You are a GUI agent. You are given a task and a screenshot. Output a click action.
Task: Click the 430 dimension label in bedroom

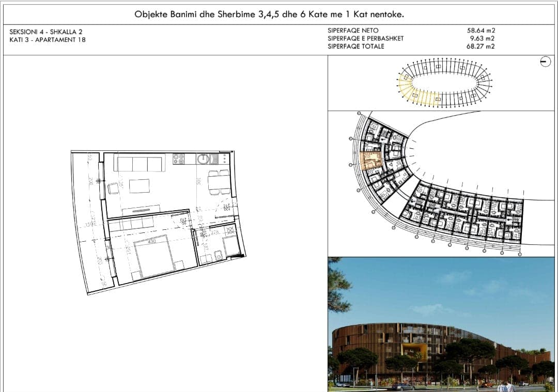point(152,242)
